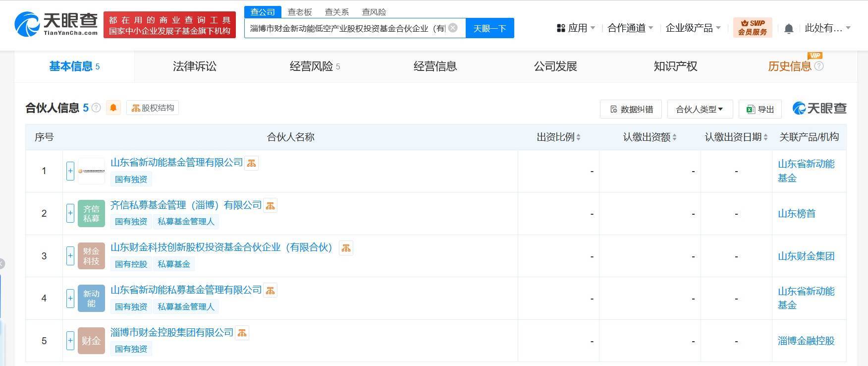
Task: Click logo thumbnail of 山东省新动能基金管理有限公司
Action: tap(91, 171)
